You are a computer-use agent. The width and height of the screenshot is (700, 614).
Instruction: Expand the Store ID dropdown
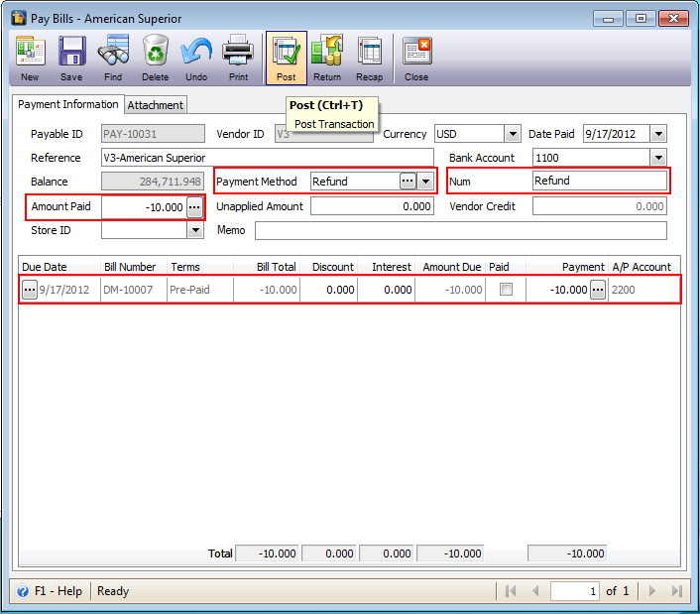pos(195,230)
